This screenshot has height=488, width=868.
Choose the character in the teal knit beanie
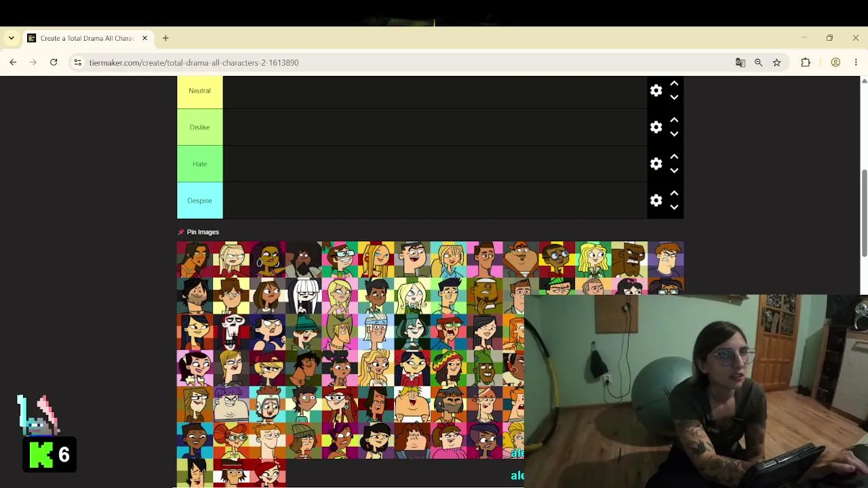(304, 333)
